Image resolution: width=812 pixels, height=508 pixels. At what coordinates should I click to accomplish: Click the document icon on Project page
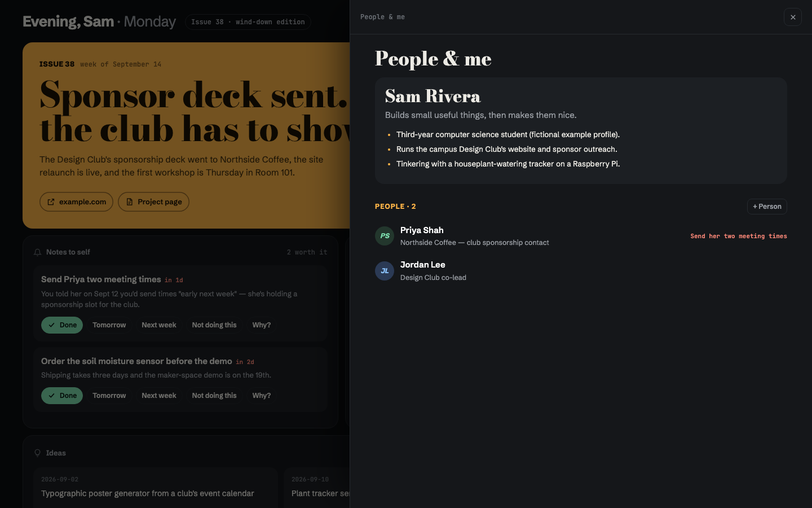129,202
